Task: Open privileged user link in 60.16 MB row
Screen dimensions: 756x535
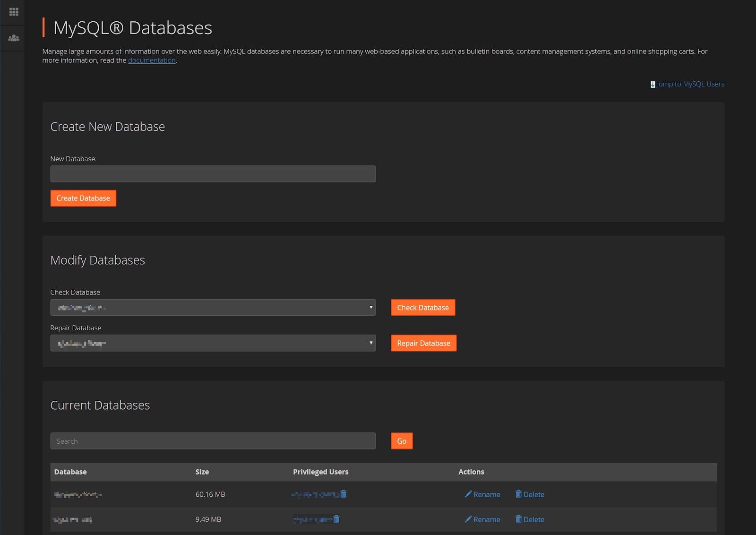Action: [315, 494]
